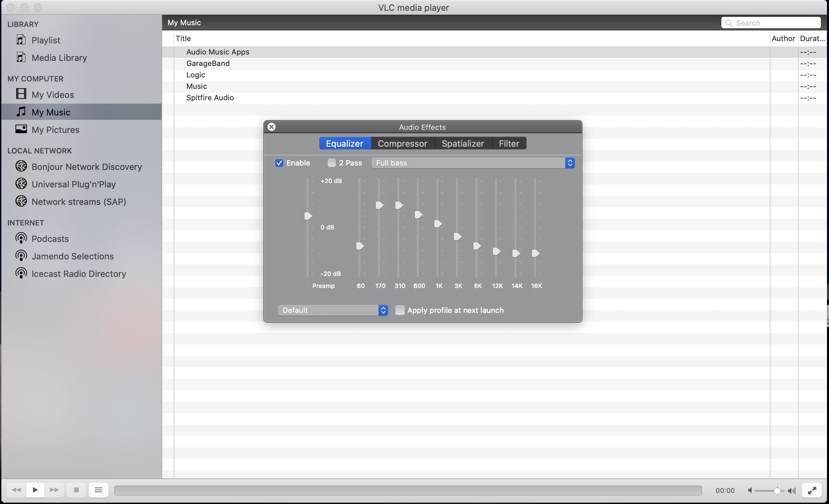Screen dimensions: 829x504
Task: Select the Filter tab
Action: tap(508, 143)
